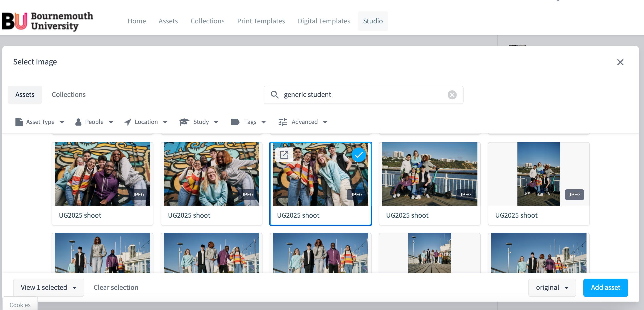Click the Location arrow icon

[x=128, y=122]
